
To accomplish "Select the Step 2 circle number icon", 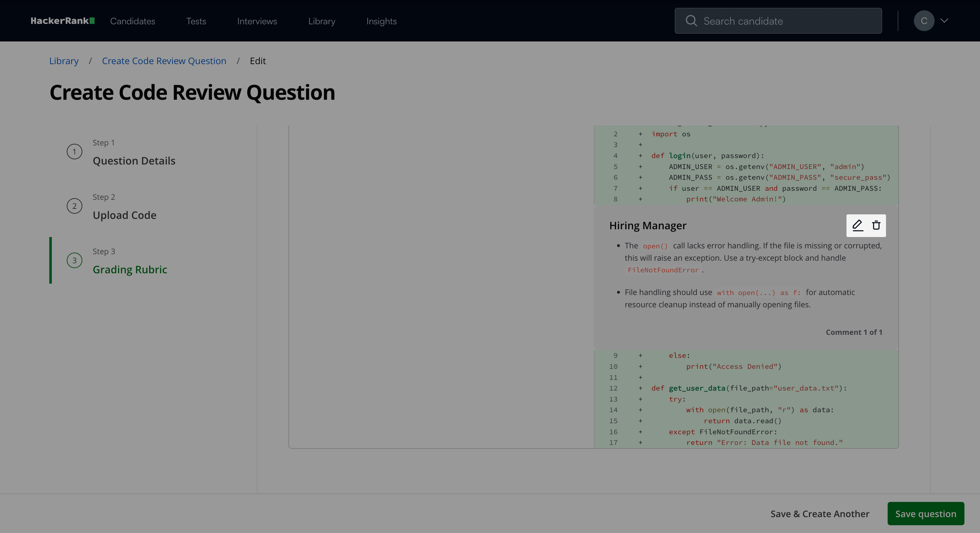I will [75, 206].
